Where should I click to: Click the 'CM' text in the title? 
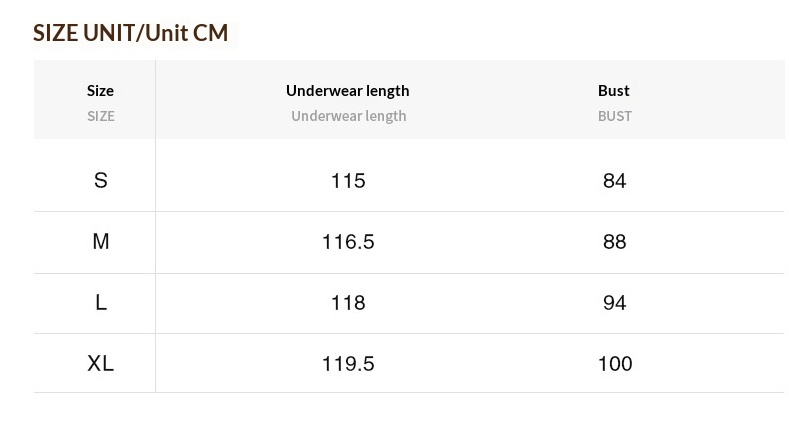tap(210, 33)
